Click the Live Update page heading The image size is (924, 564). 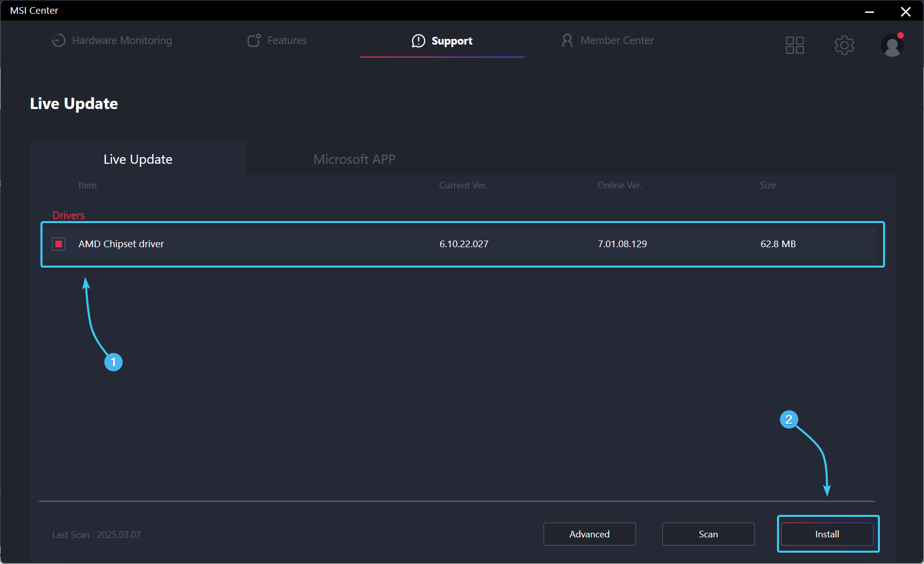click(x=74, y=104)
